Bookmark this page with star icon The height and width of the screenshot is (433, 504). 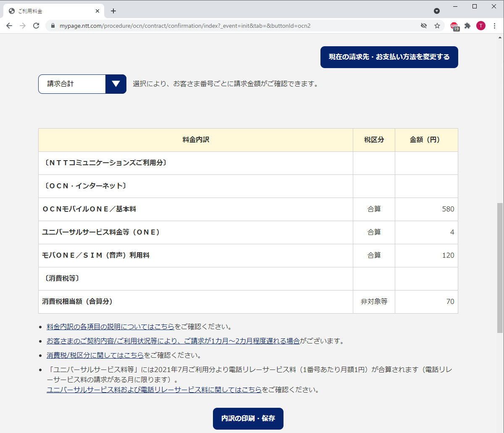click(x=437, y=26)
